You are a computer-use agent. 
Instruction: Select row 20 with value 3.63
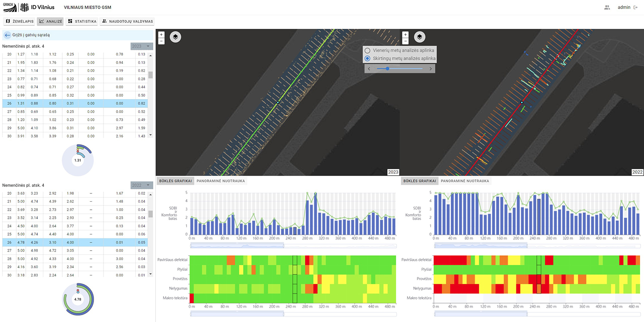pos(74,193)
